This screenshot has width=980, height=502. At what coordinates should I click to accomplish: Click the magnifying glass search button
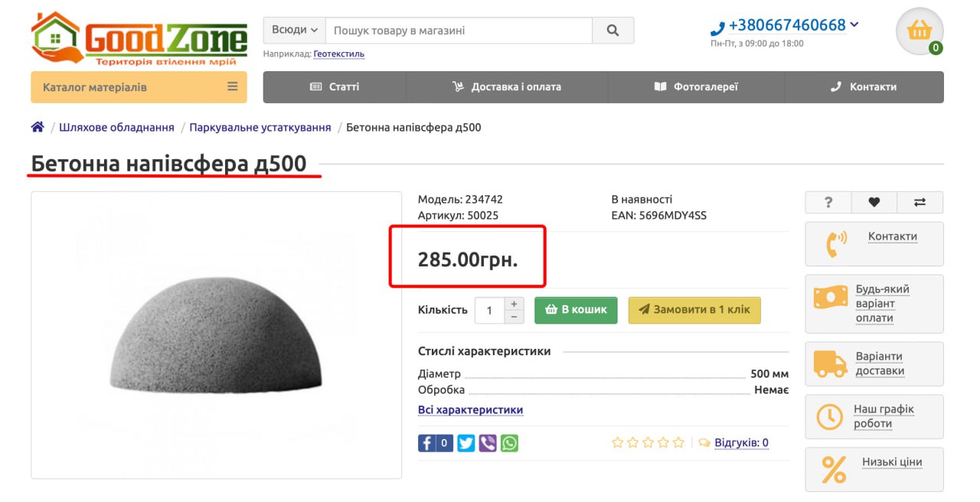click(x=612, y=31)
